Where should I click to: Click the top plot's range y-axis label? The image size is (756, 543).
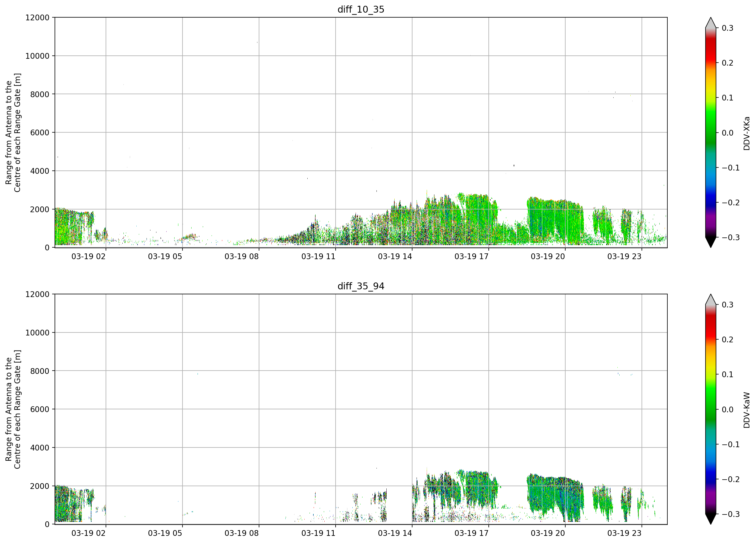coord(13,133)
